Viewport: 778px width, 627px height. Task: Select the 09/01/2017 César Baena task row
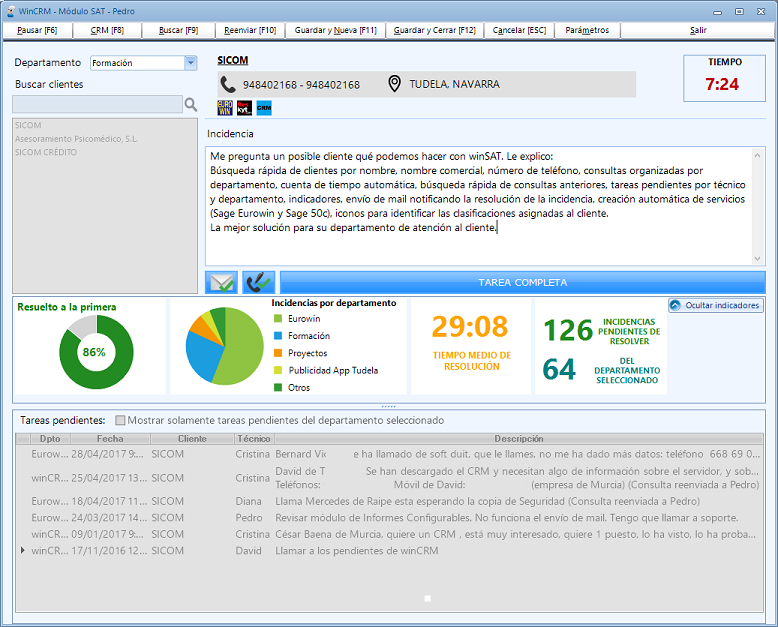(389, 534)
